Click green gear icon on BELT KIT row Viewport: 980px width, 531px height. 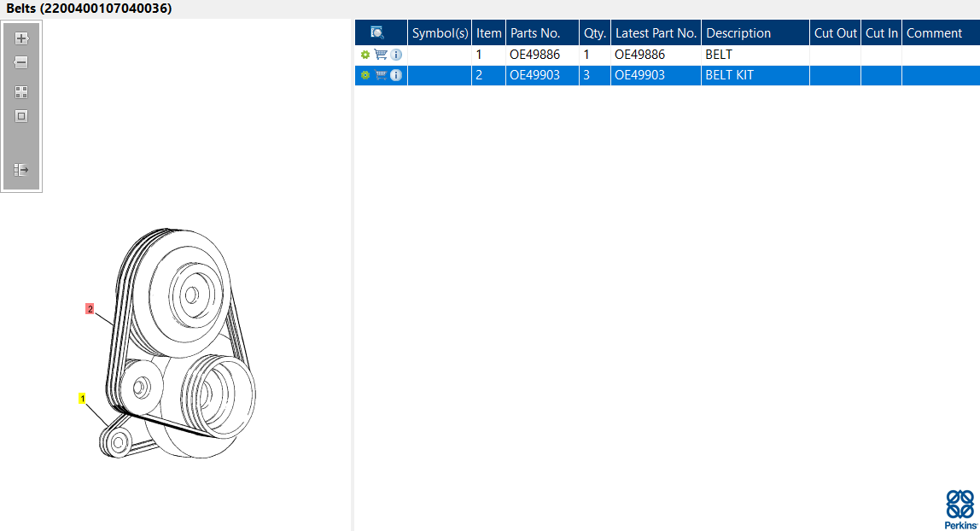365,75
